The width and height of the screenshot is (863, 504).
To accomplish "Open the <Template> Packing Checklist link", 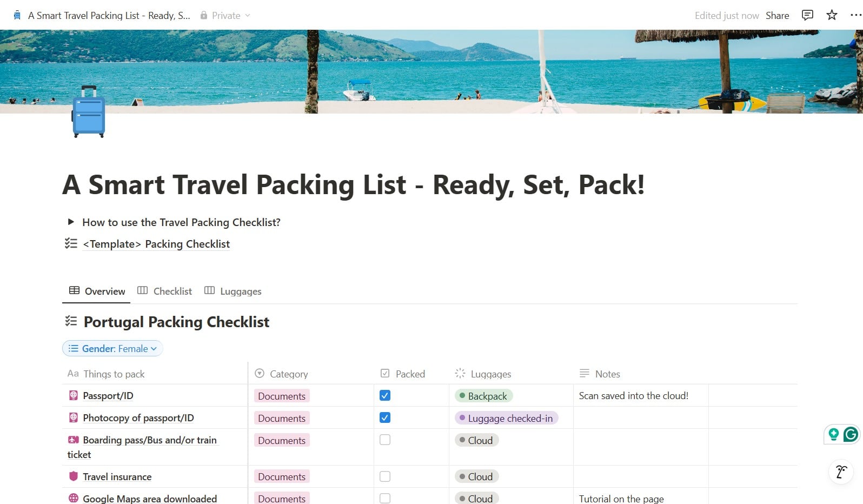I will pos(156,244).
